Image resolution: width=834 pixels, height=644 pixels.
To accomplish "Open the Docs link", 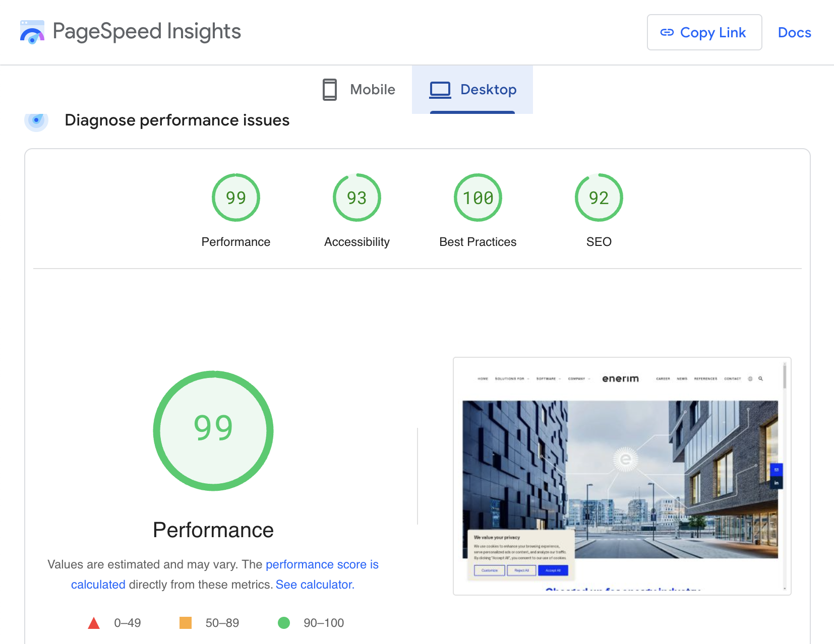I will [x=794, y=33].
